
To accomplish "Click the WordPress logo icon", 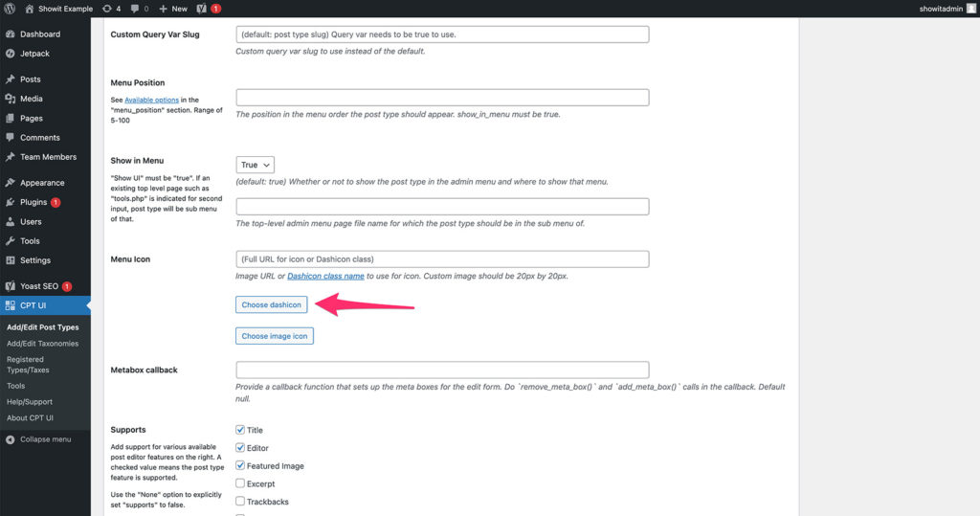I will coord(10,8).
